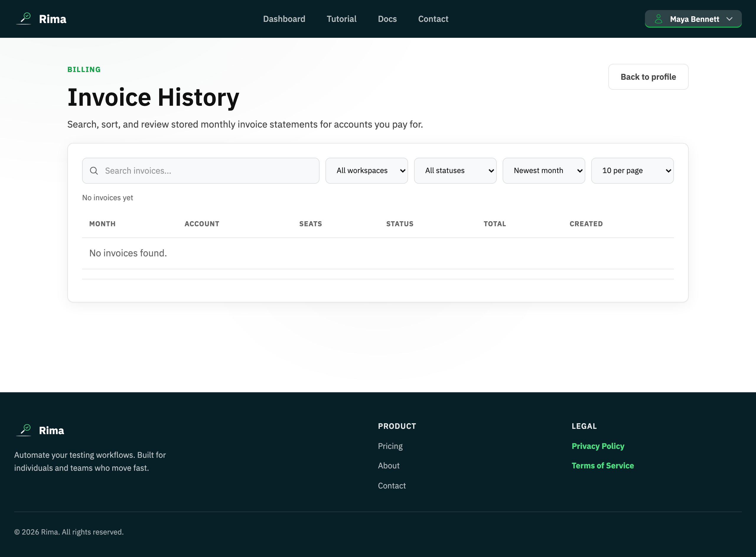Click the BILLING section label
The image size is (756, 557).
pos(84,69)
